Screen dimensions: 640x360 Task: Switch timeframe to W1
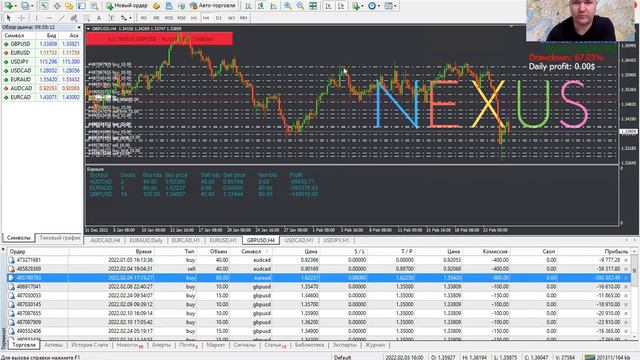pos(231,18)
